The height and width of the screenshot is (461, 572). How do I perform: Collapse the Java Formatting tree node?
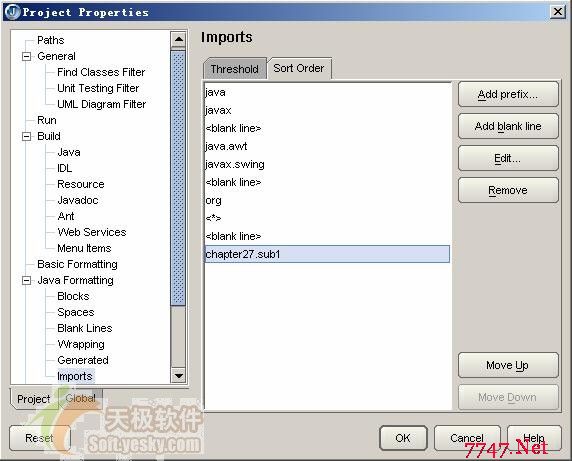(27, 280)
